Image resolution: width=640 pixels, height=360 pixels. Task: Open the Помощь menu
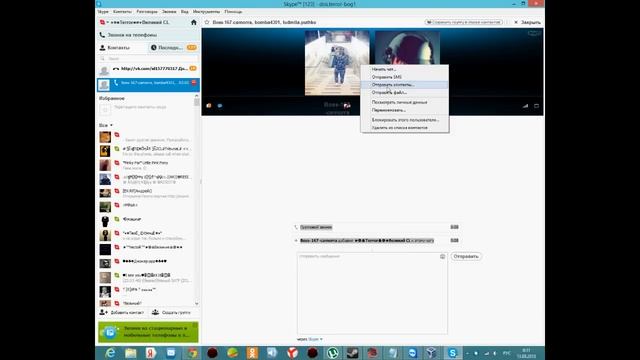pyautogui.click(x=233, y=12)
